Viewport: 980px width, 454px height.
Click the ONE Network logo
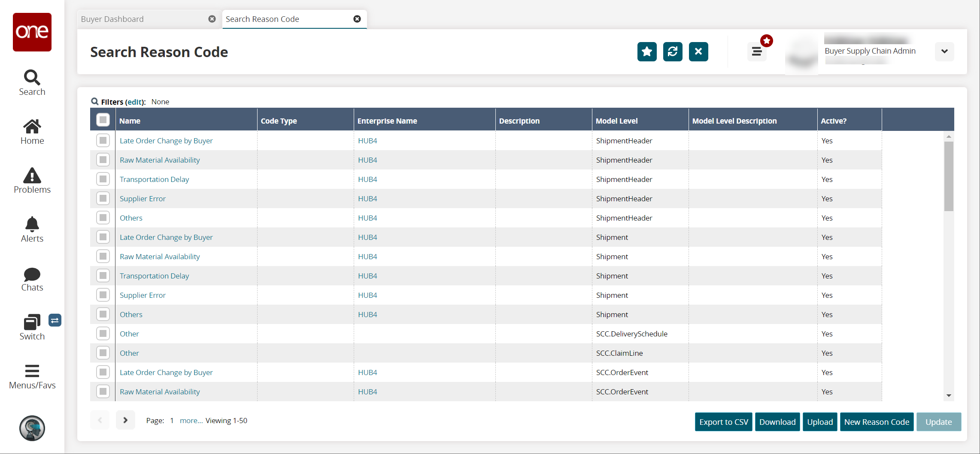(32, 32)
